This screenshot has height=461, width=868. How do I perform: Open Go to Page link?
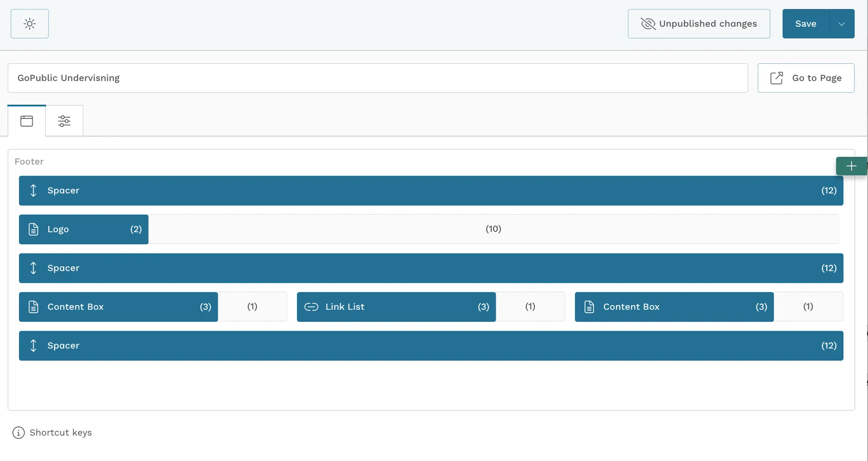[x=806, y=78]
